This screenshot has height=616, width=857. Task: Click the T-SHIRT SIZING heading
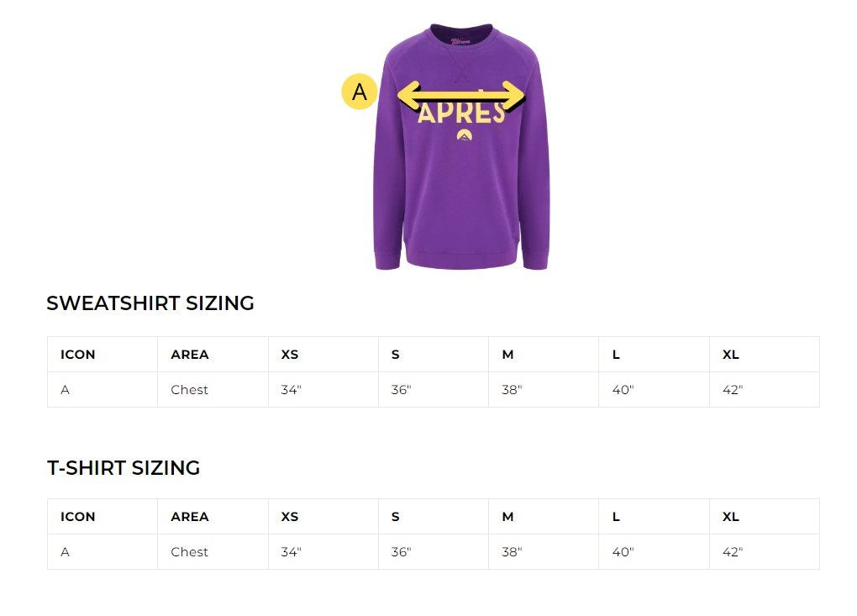124,468
